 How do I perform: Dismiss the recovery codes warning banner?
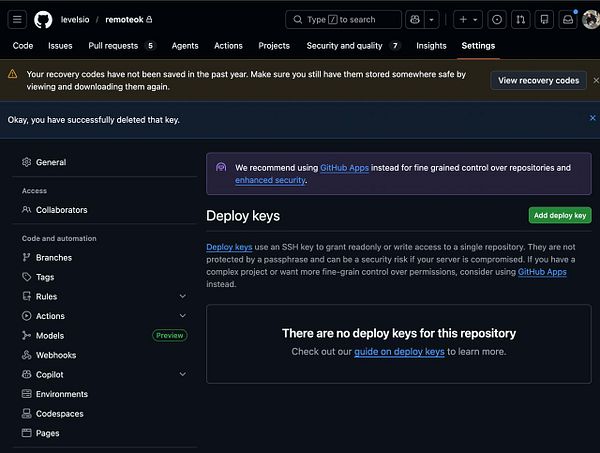596,80
